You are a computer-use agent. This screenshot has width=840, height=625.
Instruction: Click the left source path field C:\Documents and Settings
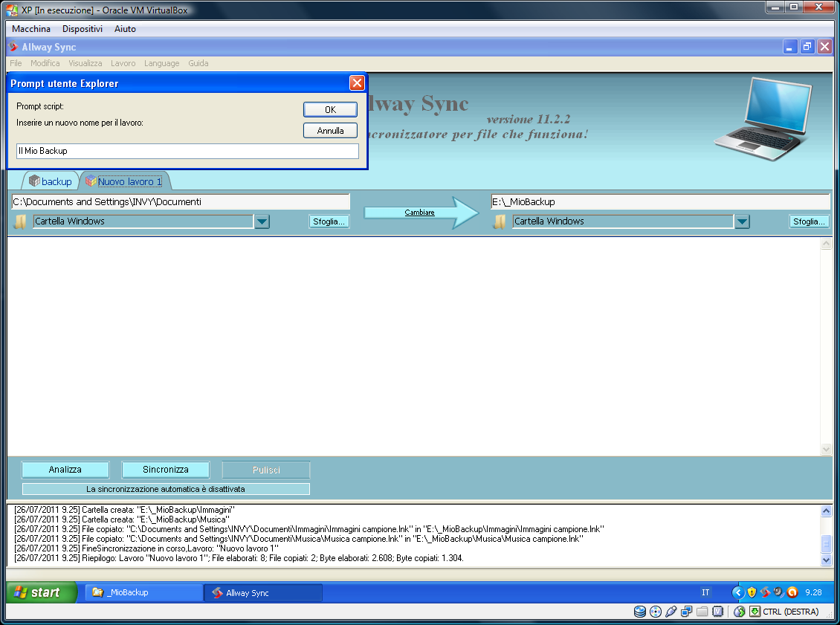coord(181,202)
